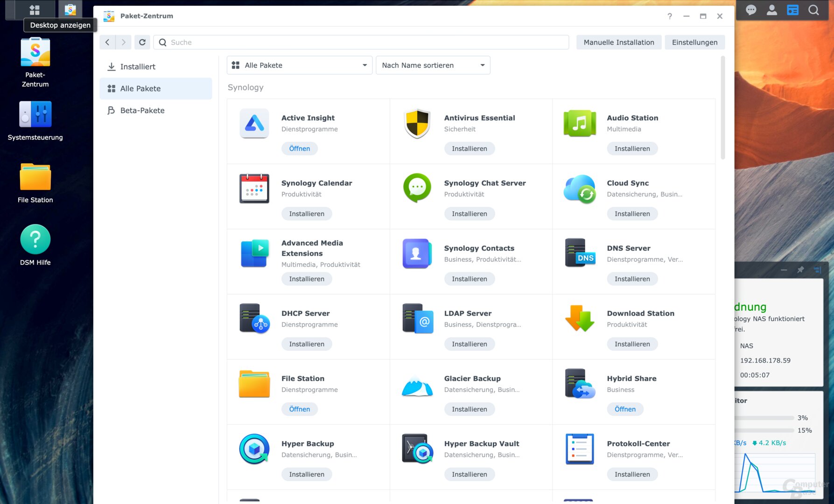The image size is (834, 504).
Task: Select Alle Pakete in the sidebar
Action: [x=156, y=89]
